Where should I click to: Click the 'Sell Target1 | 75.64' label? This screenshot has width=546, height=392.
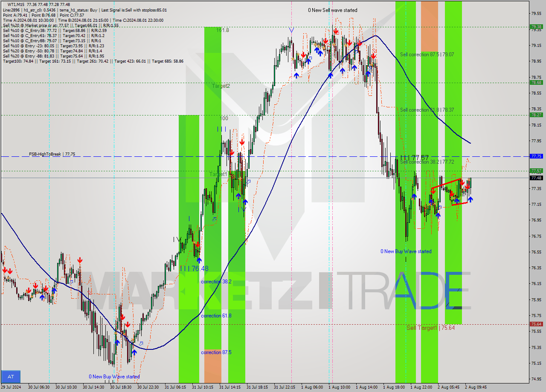tap(430, 328)
